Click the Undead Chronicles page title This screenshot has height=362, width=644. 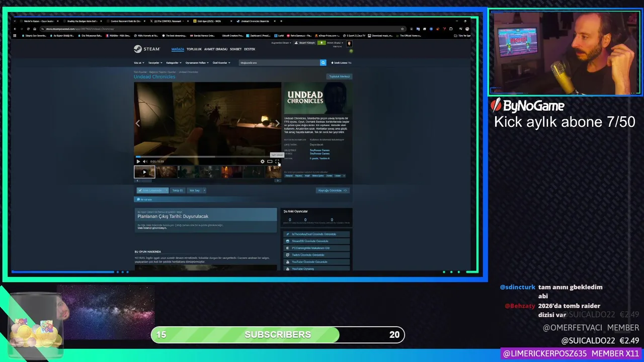154,77
